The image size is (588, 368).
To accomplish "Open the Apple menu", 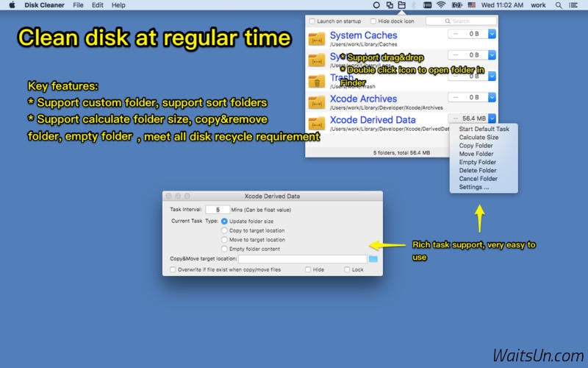I will tap(12, 5).
